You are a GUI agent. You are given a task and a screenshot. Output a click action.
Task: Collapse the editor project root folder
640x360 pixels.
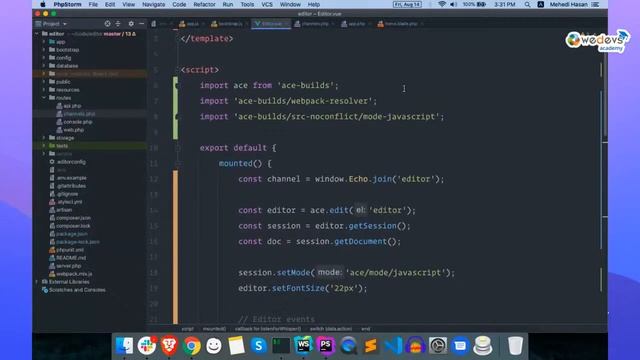point(37,34)
